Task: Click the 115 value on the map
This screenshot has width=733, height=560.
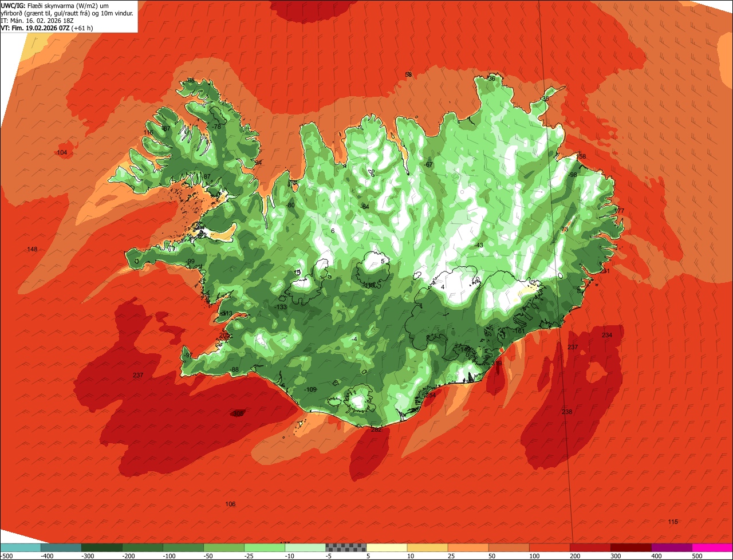Action: (x=673, y=521)
